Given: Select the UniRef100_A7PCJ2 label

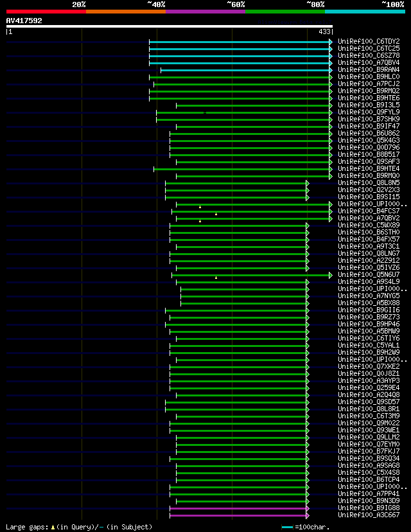Looking at the screenshot, I should (369, 84).
